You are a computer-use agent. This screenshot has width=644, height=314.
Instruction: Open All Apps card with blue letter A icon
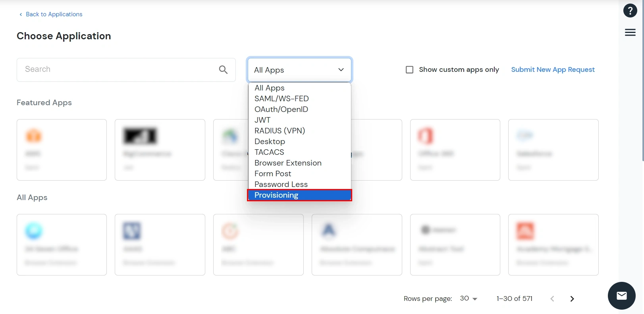357,245
